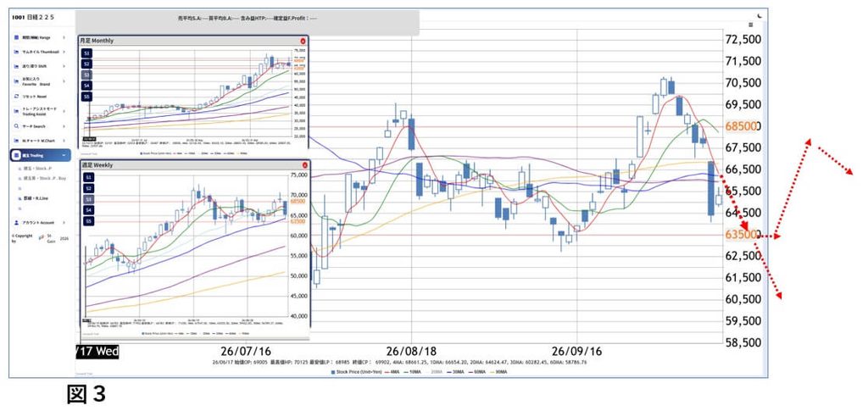Toggle S5 in Monthly chart
This screenshot has height=411, width=868.
[86, 97]
